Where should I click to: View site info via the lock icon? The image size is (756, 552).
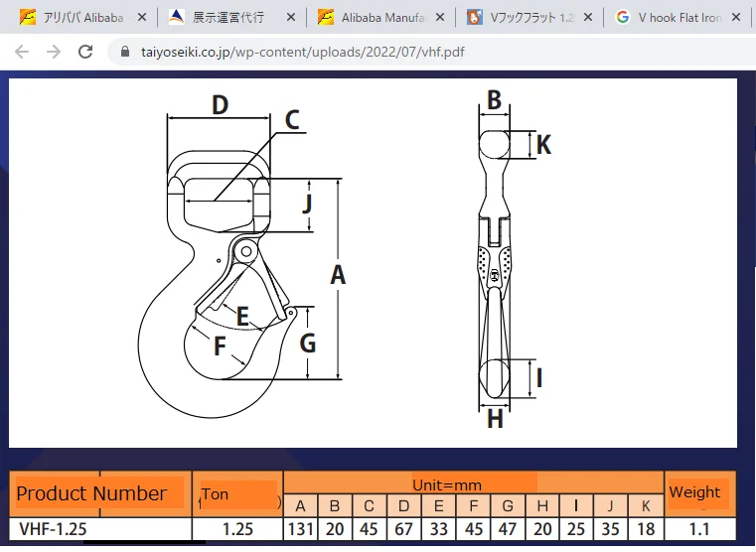(124, 52)
